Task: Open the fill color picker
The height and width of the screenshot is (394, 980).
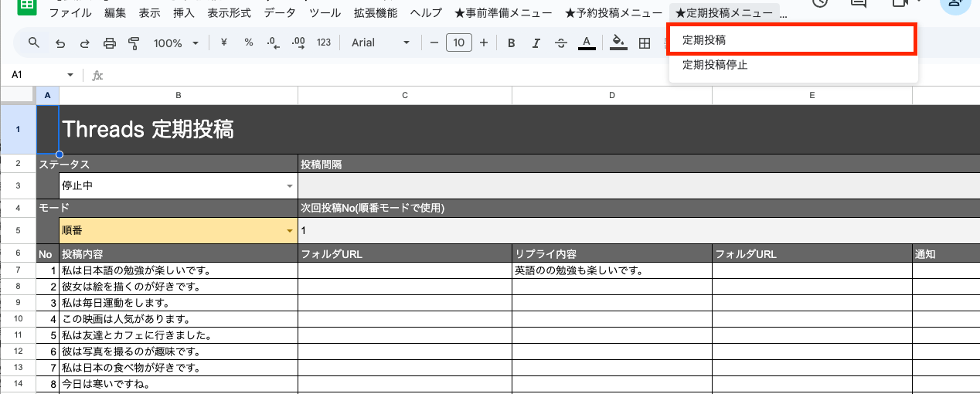Action: click(618, 43)
